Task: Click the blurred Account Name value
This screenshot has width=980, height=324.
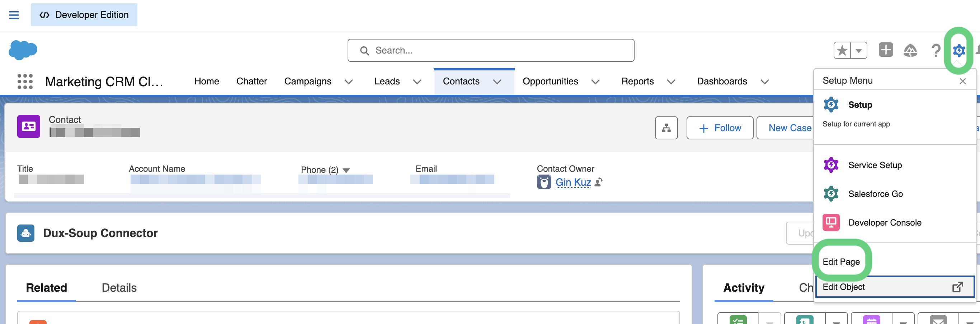Action: click(x=195, y=180)
